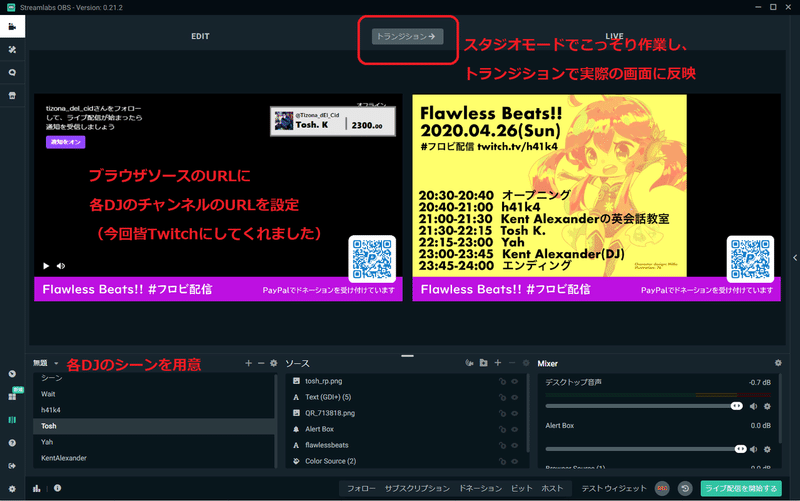Click the sources list scrollbar

tap(528, 413)
